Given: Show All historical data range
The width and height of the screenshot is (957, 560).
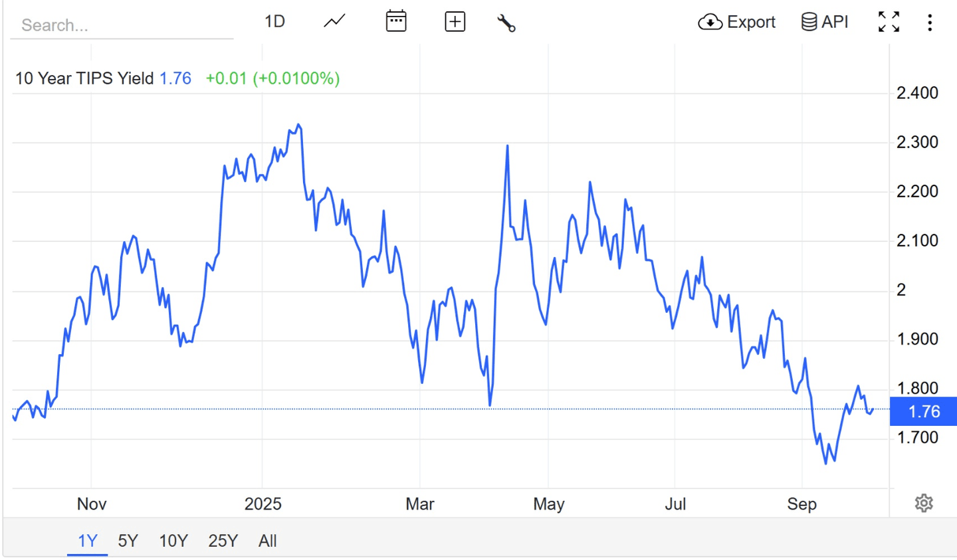Looking at the screenshot, I should pos(267,541).
